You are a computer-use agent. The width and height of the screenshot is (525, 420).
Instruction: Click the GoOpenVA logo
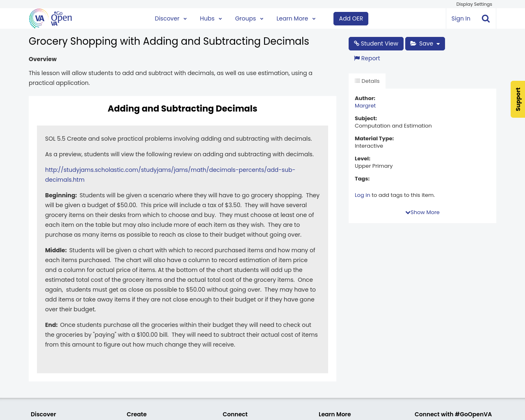(x=50, y=18)
